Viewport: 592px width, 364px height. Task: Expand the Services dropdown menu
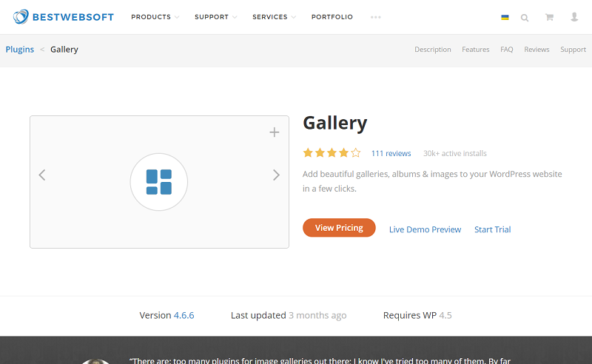pos(274,17)
